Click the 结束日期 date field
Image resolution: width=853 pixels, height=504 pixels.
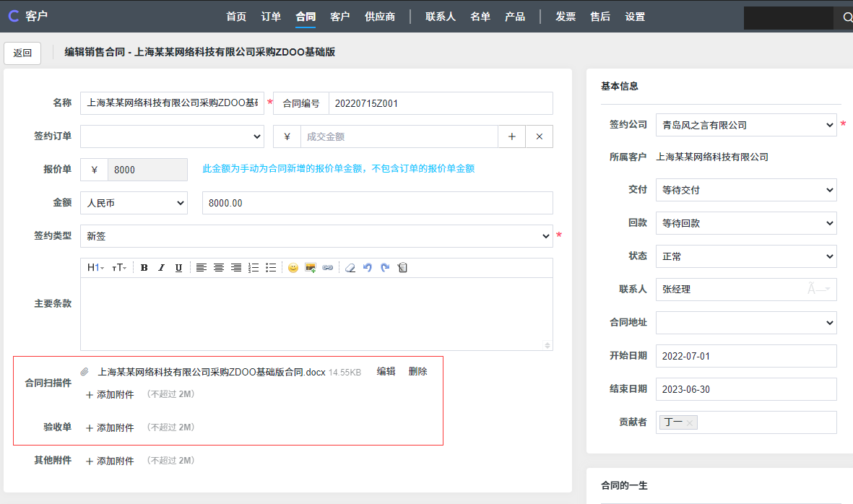click(746, 389)
